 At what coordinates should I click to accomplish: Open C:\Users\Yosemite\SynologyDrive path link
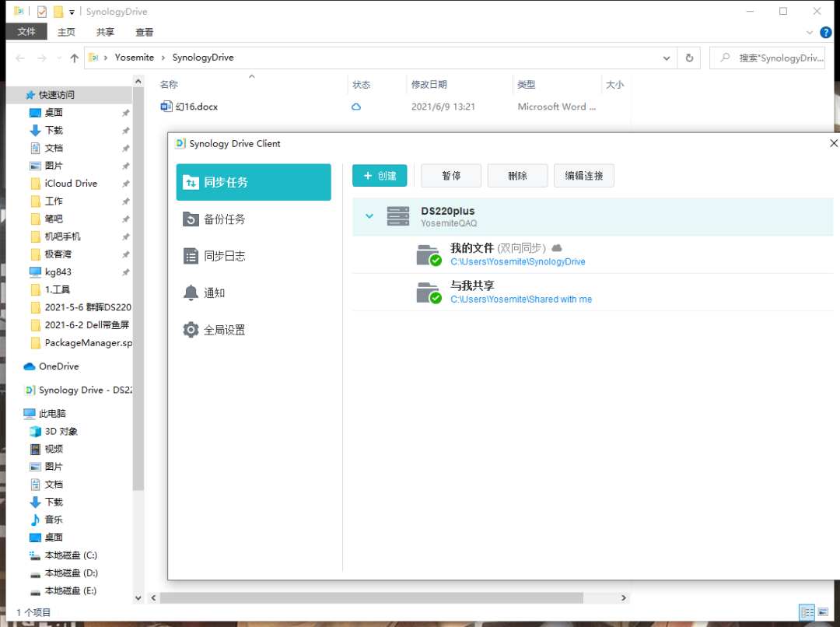pos(518,262)
